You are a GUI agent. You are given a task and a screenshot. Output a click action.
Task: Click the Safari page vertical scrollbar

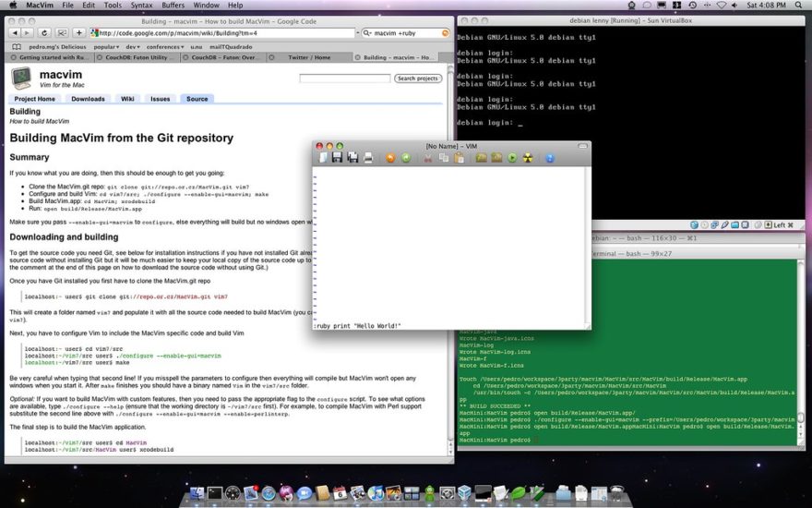[x=450, y=260]
